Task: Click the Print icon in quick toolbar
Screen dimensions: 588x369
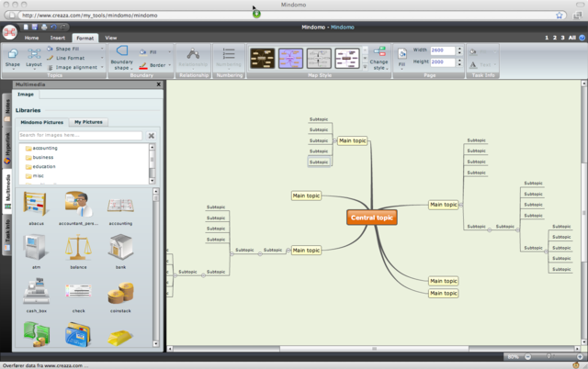Action: 44,27
